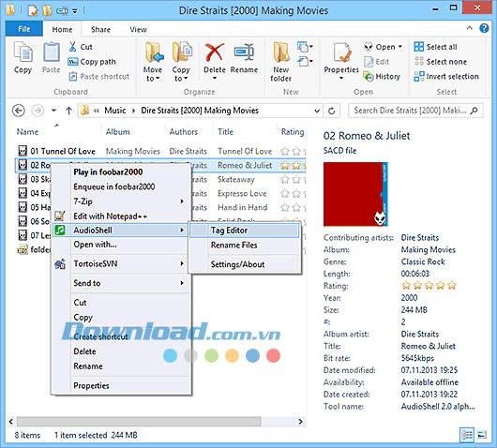Sort by the Title column header
Viewport: 497px width, 448px height.
tap(225, 131)
